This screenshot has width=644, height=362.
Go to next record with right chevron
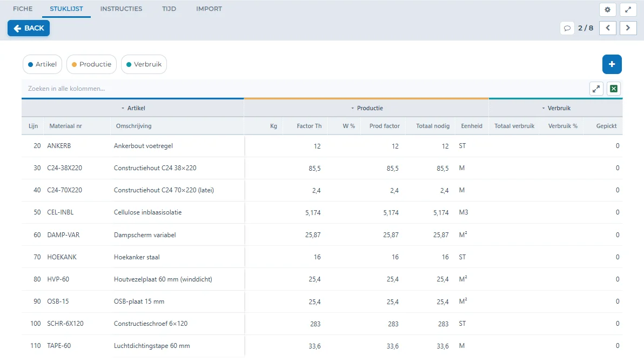628,28
